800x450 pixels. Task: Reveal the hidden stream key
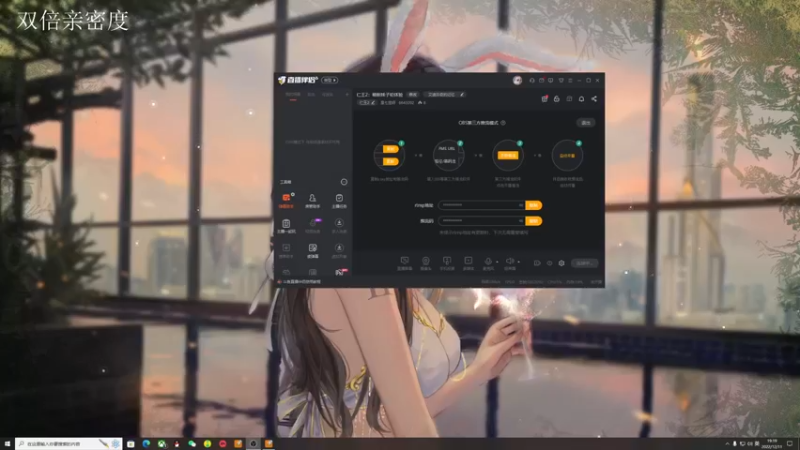coord(520,221)
